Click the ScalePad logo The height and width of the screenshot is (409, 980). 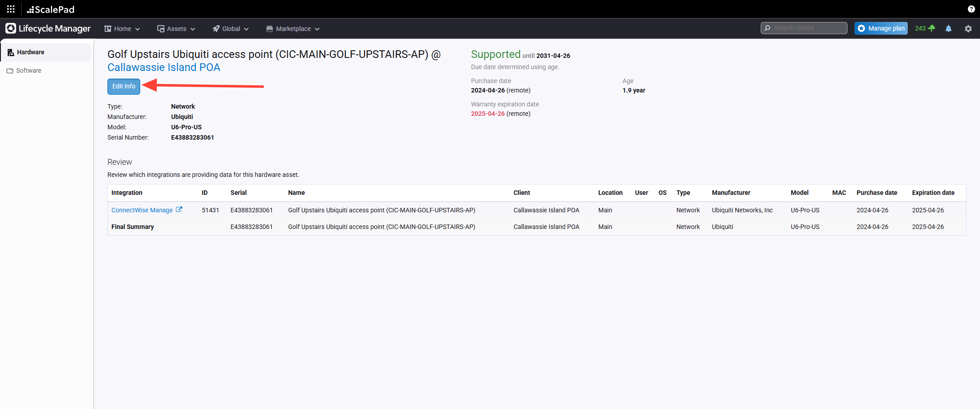[50, 9]
